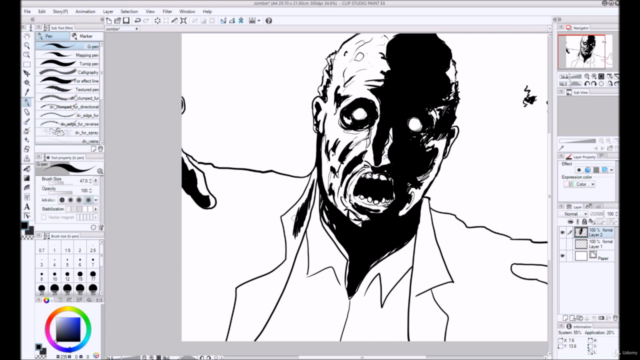The height and width of the screenshot is (360, 640).
Task: Select the Eyedropper tool
Action: (27, 92)
